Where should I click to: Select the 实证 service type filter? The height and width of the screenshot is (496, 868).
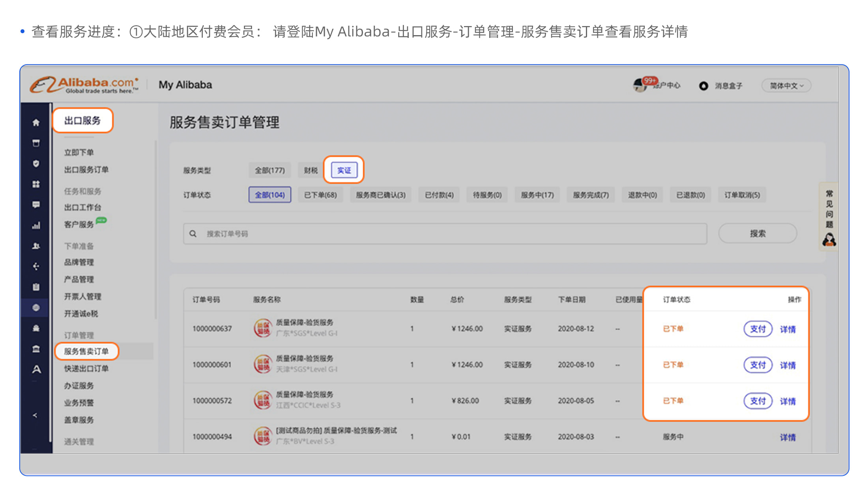[x=344, y=170]
